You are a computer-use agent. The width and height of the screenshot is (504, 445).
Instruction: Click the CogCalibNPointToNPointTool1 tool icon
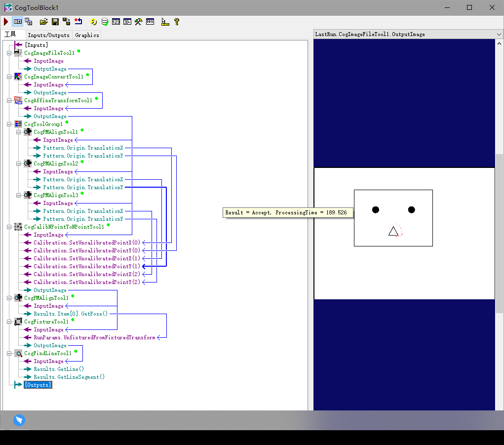coord(18,227)
